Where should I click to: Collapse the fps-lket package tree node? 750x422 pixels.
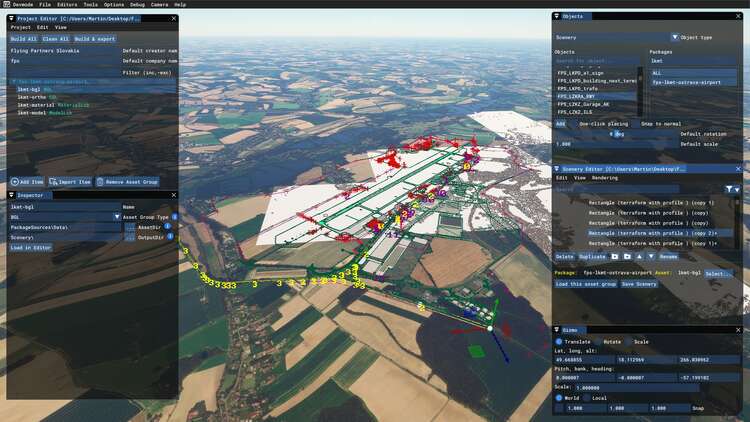coord(14,82)
